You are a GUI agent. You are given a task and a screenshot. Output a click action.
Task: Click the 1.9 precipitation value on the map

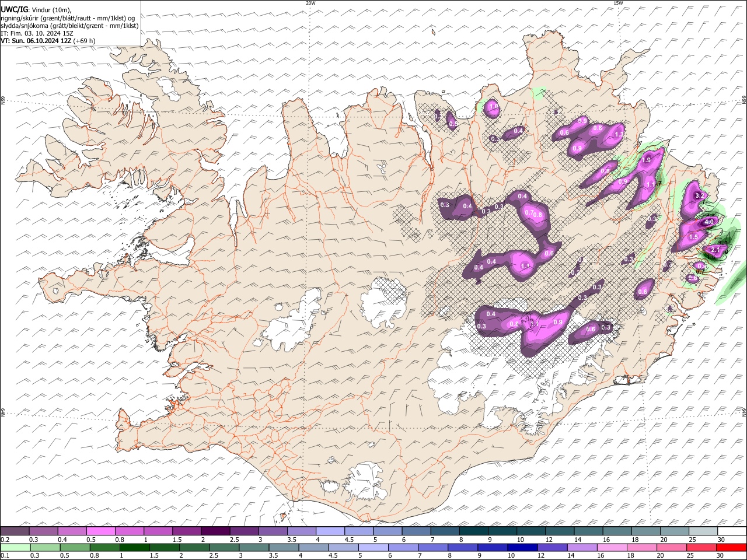[646, 160]
